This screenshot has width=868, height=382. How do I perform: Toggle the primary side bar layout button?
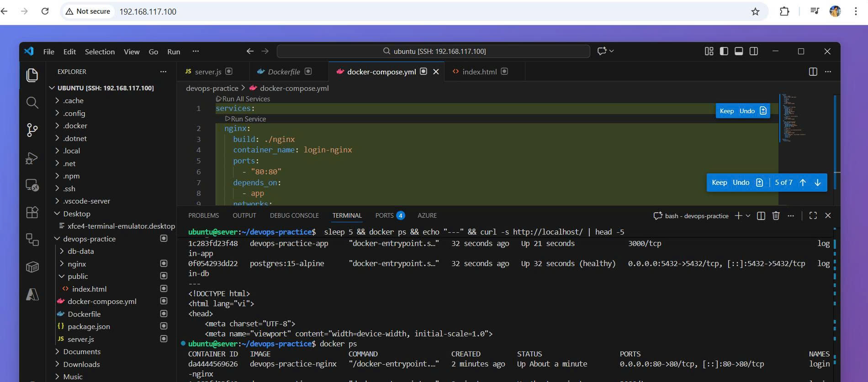[x=724, y=52]
